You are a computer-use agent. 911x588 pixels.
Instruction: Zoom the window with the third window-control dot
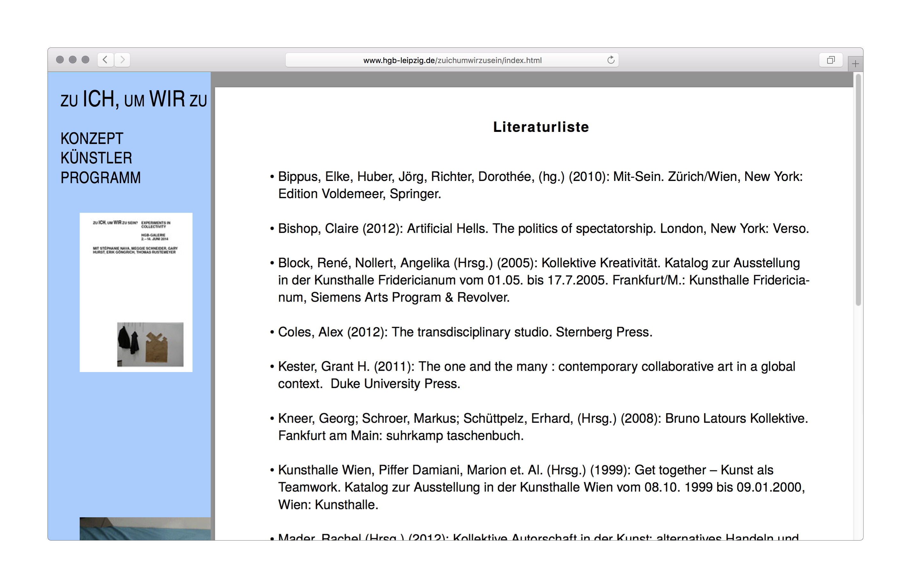coord(85,60)
